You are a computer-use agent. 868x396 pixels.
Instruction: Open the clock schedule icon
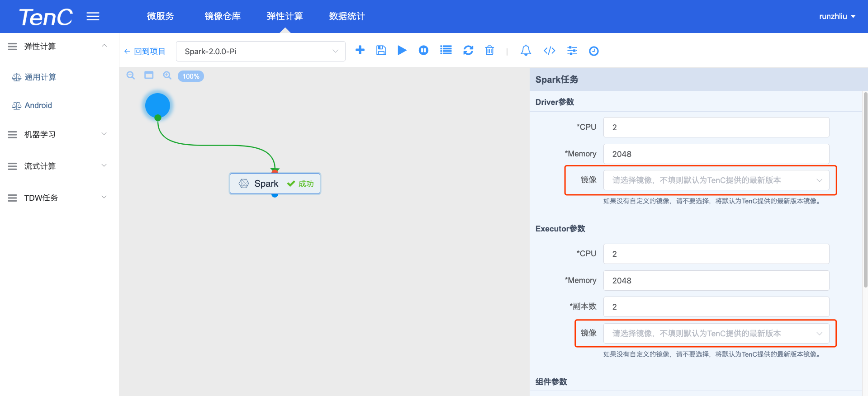(594, 51)
